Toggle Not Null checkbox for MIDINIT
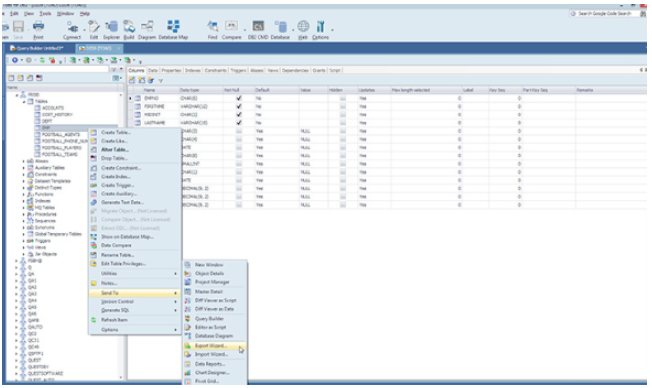Screen dimensions: 652x388 [x=239, y=114]
